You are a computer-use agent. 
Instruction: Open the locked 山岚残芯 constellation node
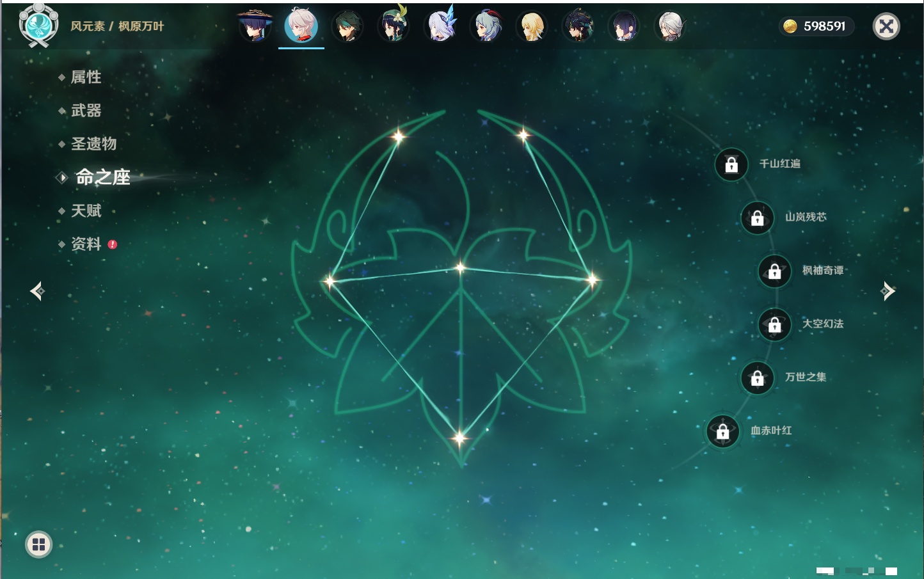coord(757,218)
